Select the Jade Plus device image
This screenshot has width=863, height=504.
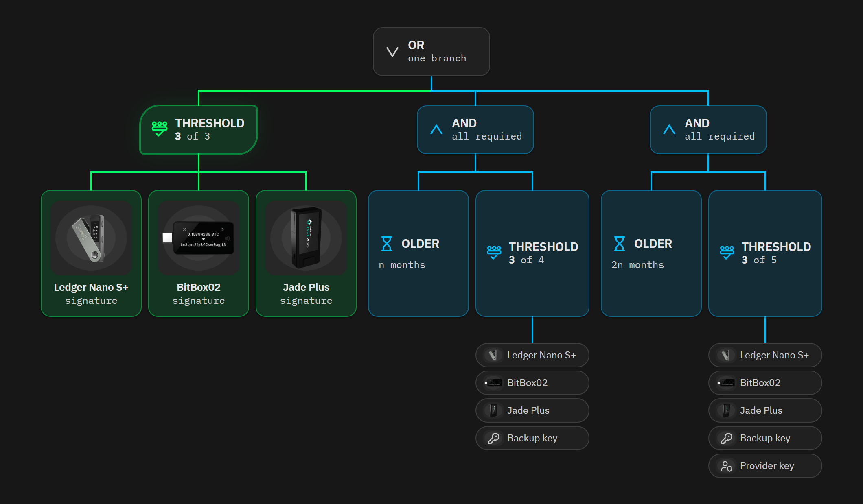click(x=306, y=238)
